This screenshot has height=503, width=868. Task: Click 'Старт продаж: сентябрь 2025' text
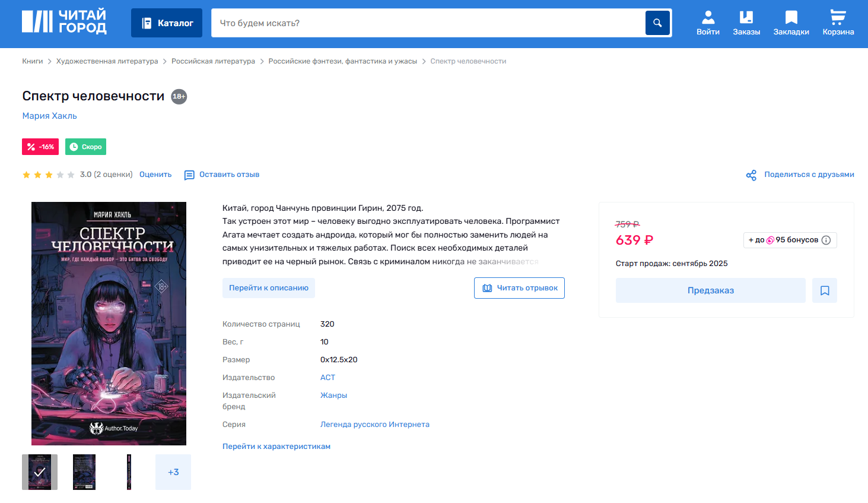(x=672, y=264)
